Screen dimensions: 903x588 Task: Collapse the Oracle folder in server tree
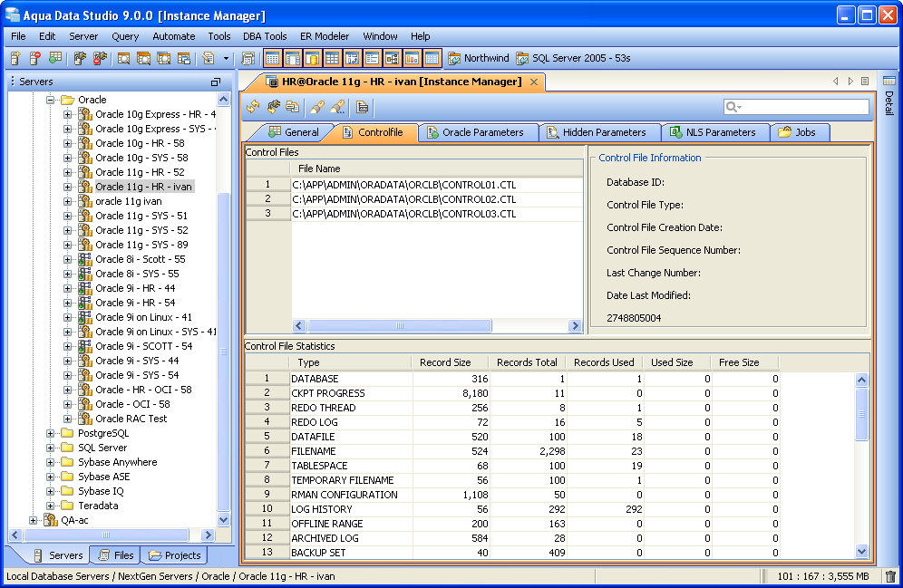(51, 100)
